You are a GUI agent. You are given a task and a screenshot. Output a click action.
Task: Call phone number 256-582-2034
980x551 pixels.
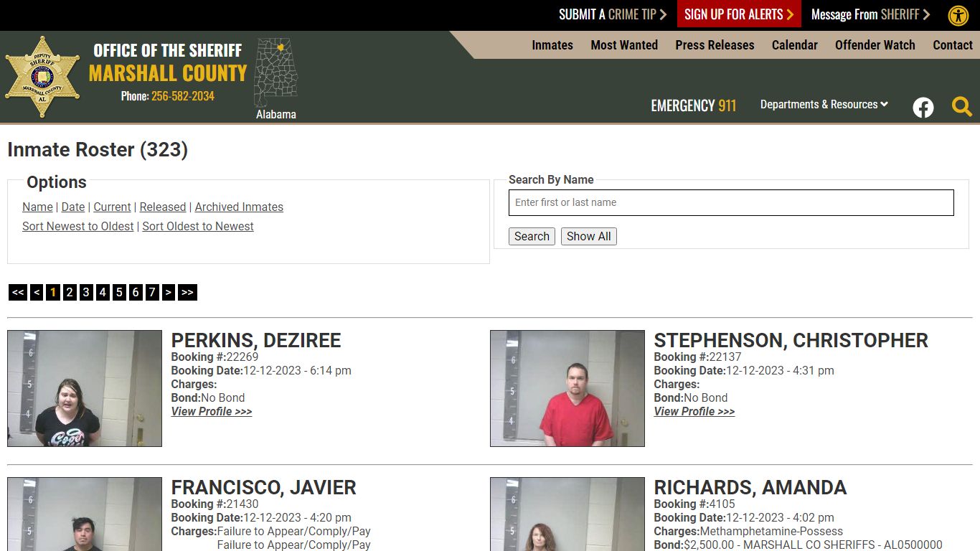pyautogui.click(x=183, y=95)
